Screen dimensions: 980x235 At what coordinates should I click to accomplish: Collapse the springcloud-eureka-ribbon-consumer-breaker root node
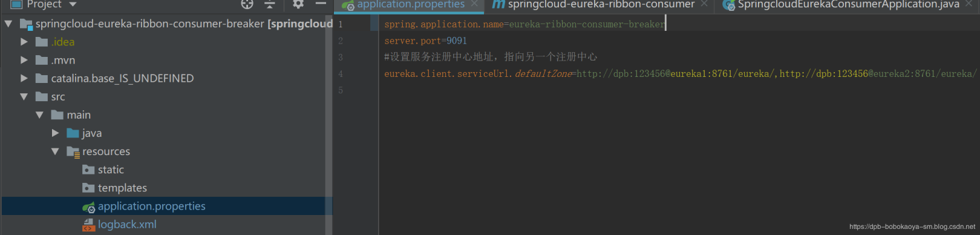pos(8,24)
